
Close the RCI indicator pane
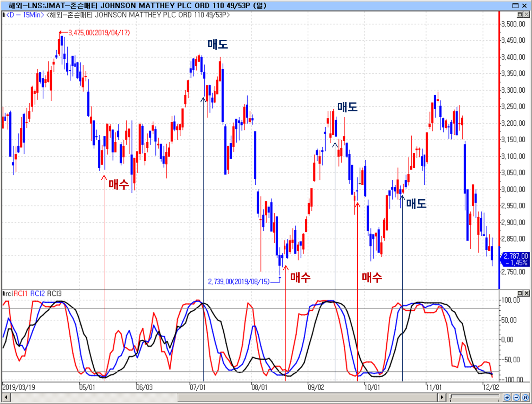pos(526,293)
